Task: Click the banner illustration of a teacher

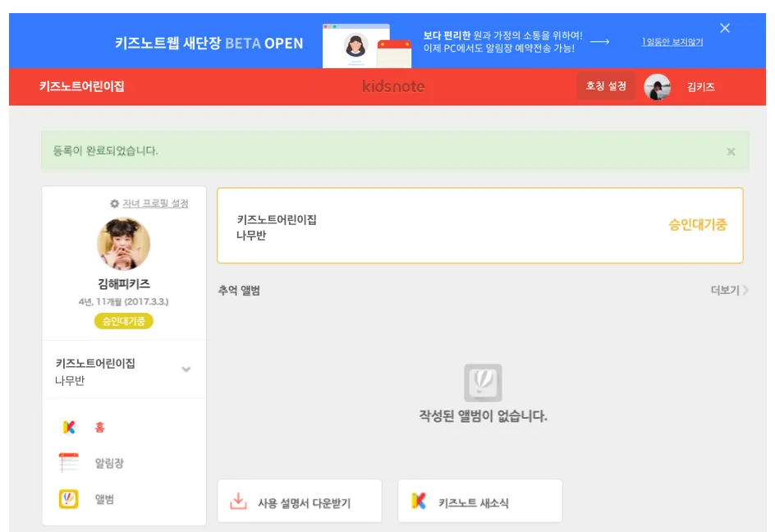Action: pos(367,46)
